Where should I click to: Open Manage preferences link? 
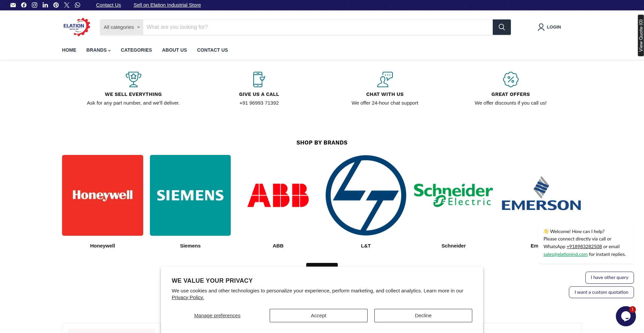[x=217, y=316]
